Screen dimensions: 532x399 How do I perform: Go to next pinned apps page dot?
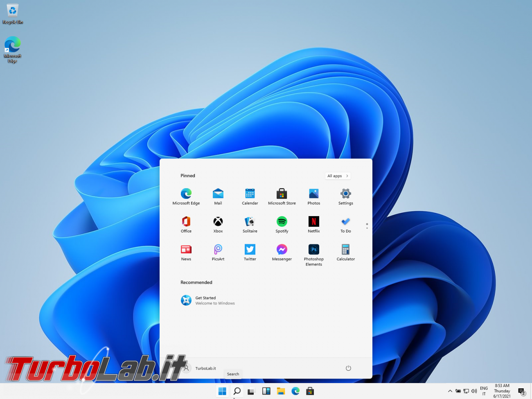367,228
